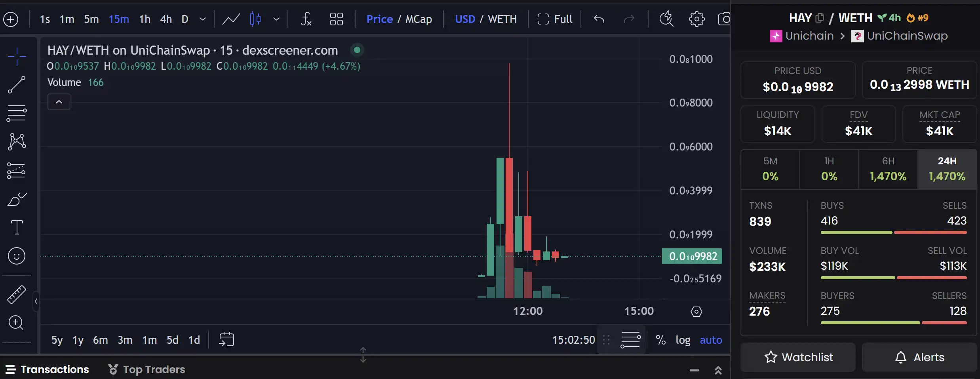Switch to the Top Traders tab
The image size is (980, 379).
[153, 369]
